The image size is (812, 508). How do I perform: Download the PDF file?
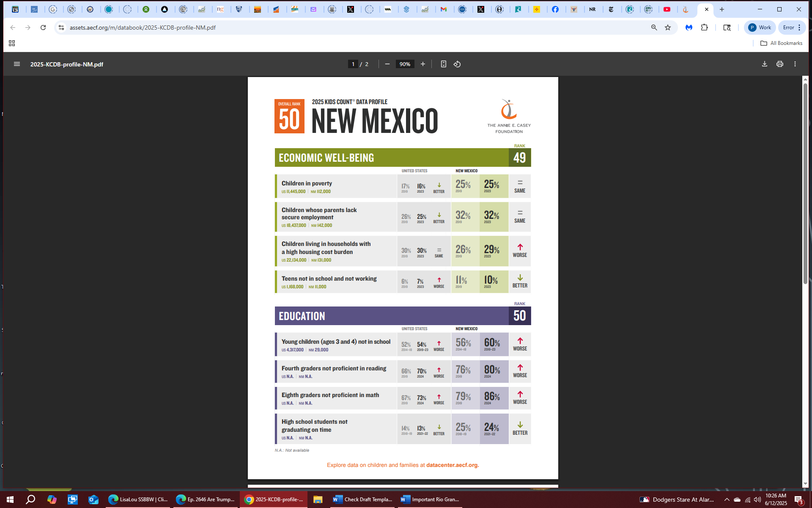(764, 64)
